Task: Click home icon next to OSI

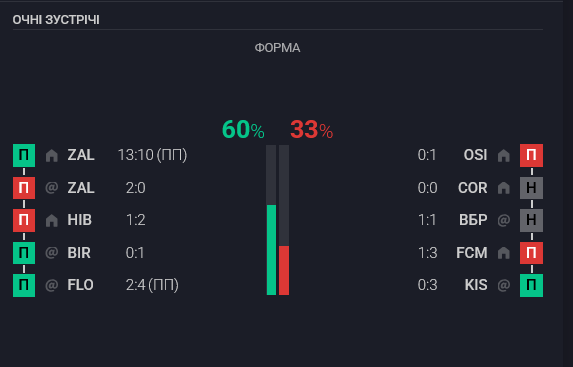Action: (504, 155)
